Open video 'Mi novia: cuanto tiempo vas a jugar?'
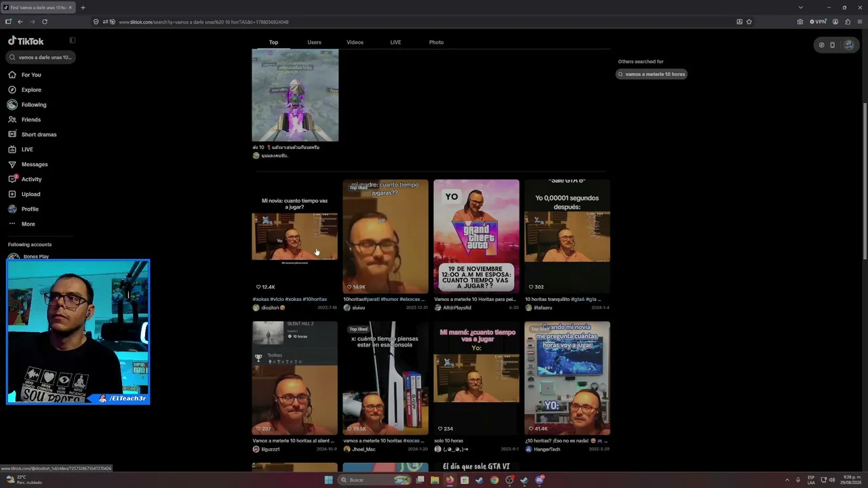868x488 pixels. (x=295, y=236)
